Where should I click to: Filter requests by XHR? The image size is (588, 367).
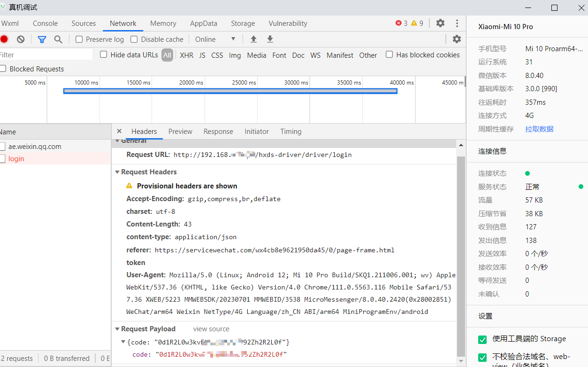[187, 55]
